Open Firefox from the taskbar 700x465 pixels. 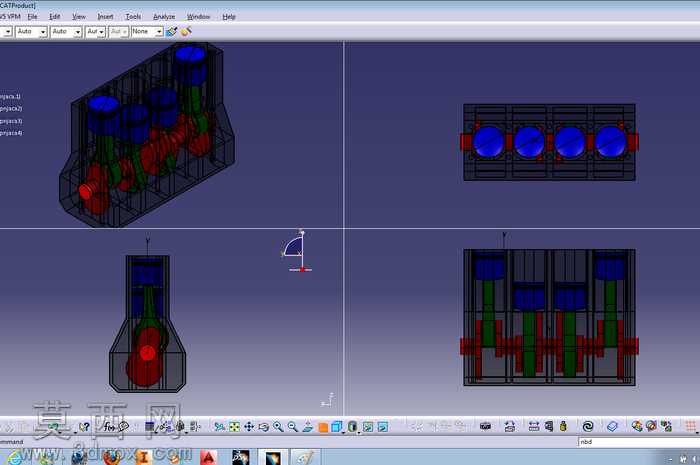[x=111, y=458]
